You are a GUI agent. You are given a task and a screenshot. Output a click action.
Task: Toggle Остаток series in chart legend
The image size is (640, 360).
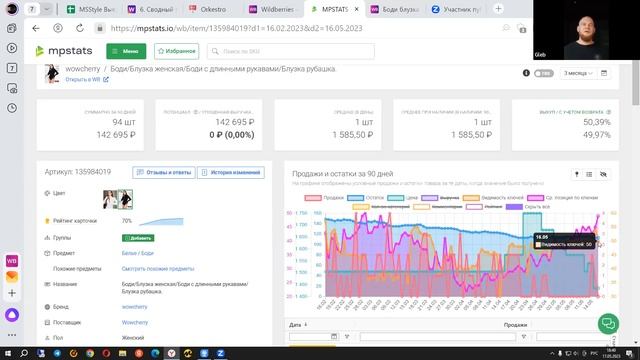click(x=365, y=198)
